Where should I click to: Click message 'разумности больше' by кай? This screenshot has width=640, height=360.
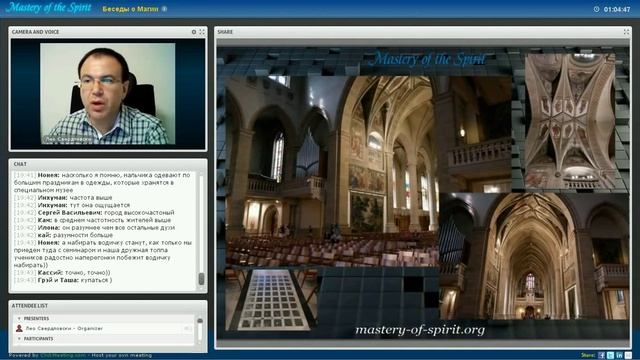click(63, 235)
